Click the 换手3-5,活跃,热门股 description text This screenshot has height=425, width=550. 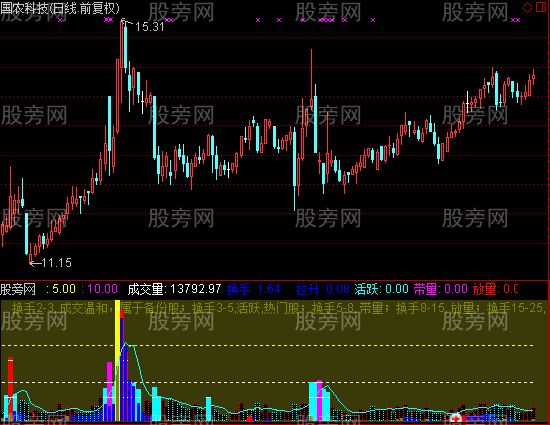(246, 308)
